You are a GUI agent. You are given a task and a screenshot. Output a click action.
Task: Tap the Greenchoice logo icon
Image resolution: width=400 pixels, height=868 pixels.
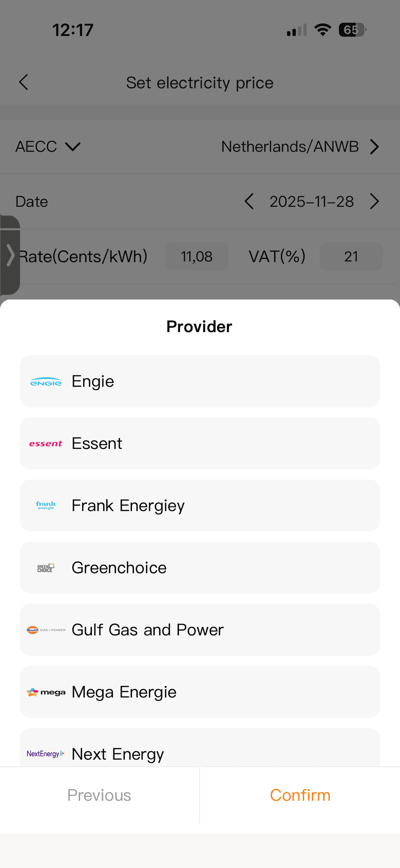46,568
